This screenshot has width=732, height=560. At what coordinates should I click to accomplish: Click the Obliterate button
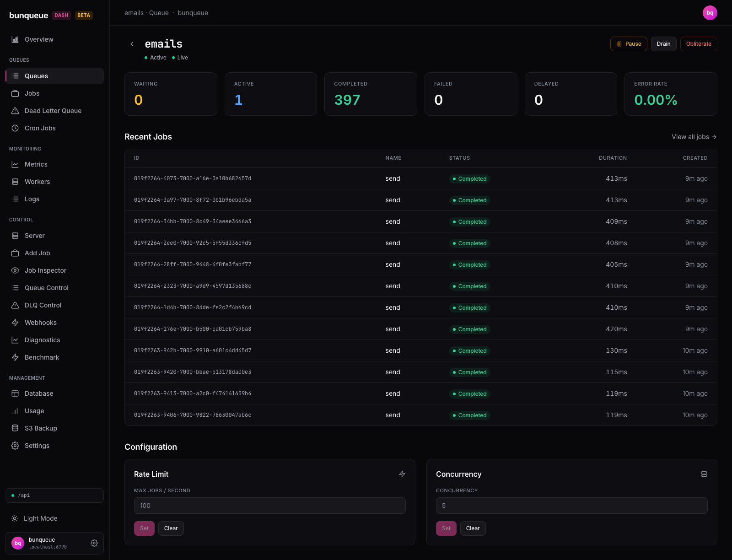[699, 44]
